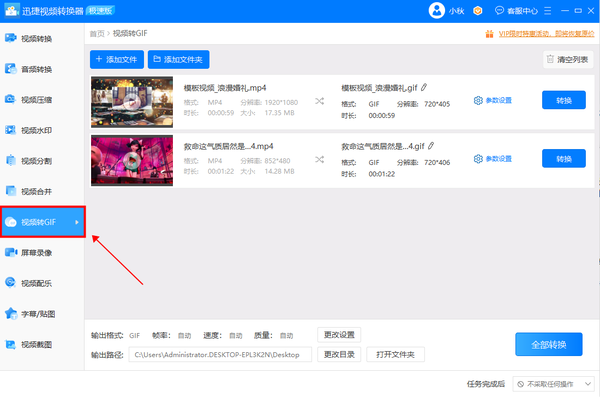Maximize the window
The height and width of the screenshot is (397, 600).
click(578, 11)
